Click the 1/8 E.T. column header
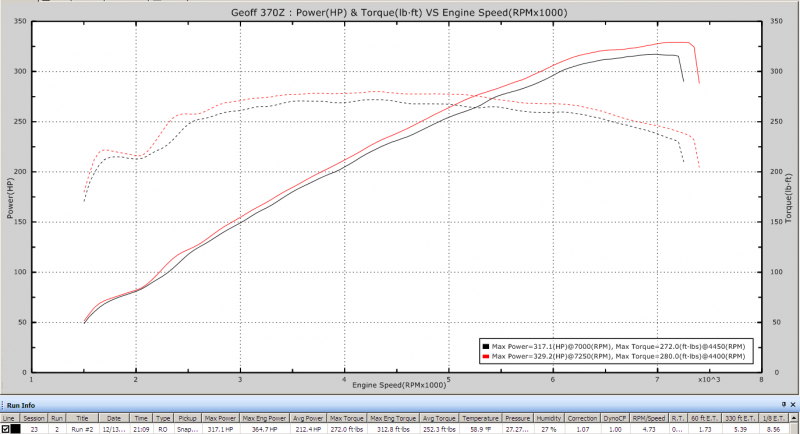 point(773,418)
